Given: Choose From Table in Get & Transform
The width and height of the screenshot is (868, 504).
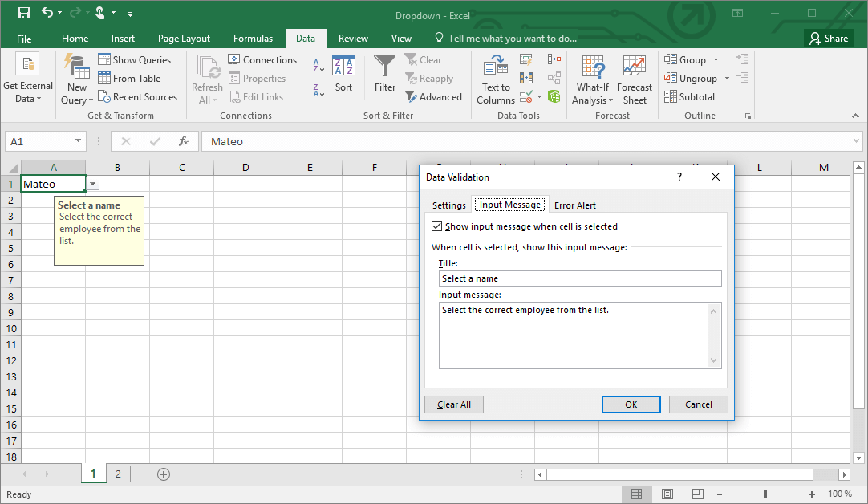Looking at the screenshot, I should [x=129, y=79].
